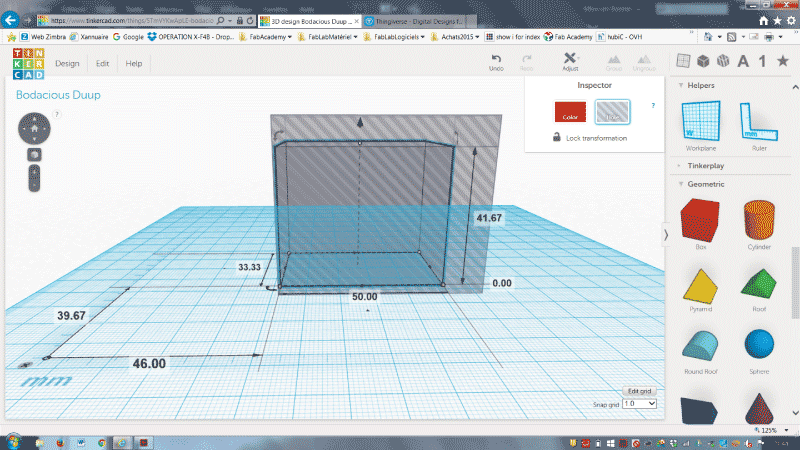This screenshot has width=800, height=450.
Task: Click the Undo icon
Action: coord(496,62)
